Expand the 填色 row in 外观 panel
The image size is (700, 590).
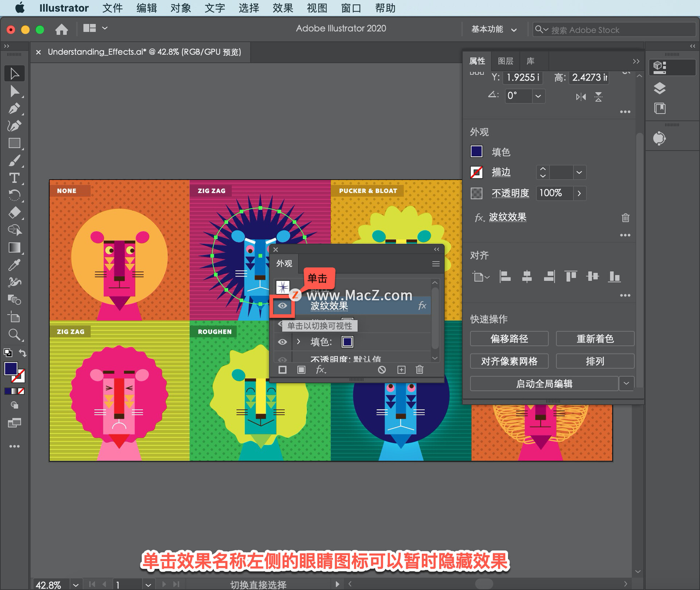299,342
